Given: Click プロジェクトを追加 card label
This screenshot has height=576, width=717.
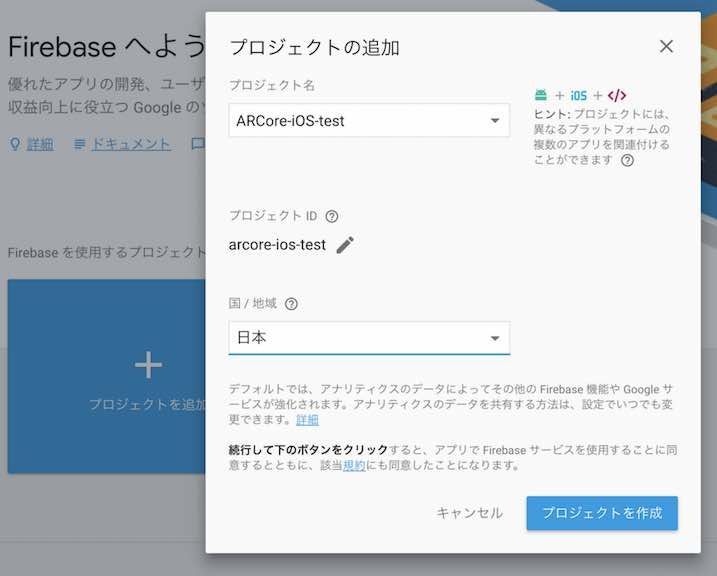Looking at the screenshot, I should 147,404.
